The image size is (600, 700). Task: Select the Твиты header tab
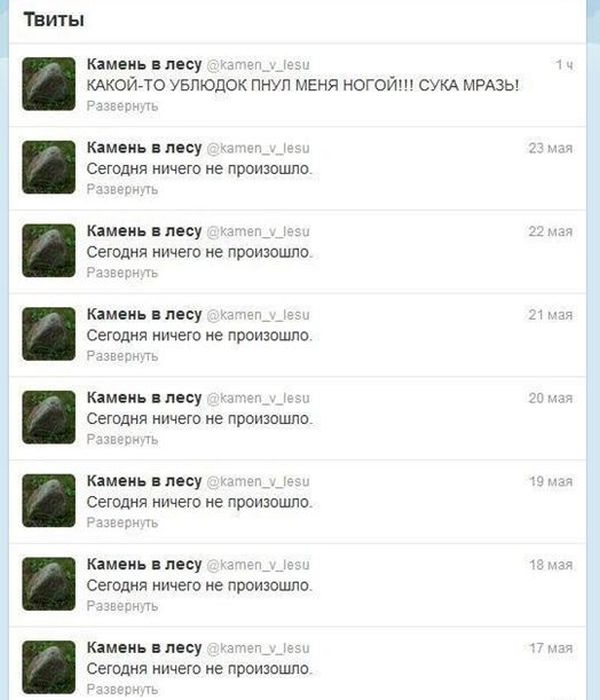click(x=54, y=20)
